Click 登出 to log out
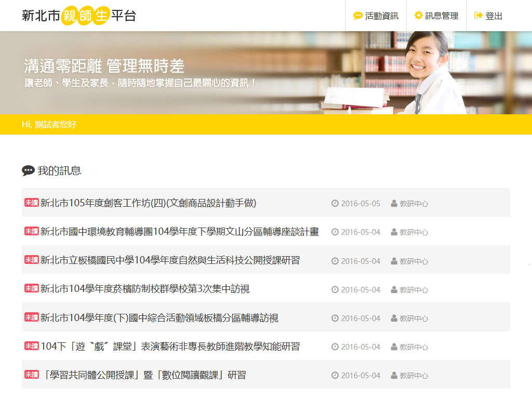The width and height of the screenshot is (532, 399). point(488,16)
